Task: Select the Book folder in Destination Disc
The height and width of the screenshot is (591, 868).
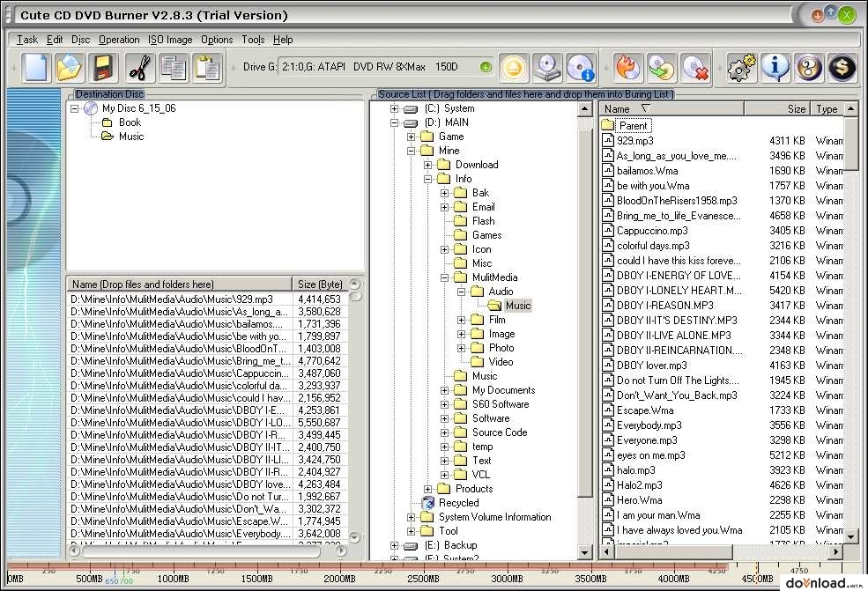Action: 130,122
